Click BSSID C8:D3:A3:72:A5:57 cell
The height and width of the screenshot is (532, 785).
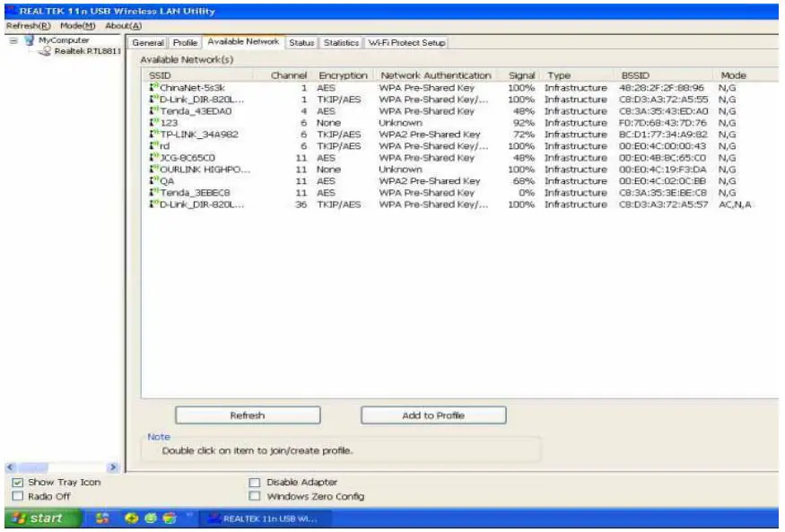click(x=663, y=205)
